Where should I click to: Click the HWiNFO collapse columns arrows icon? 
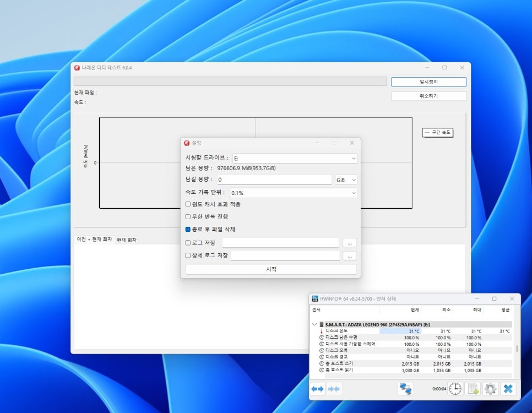[334, 389]
